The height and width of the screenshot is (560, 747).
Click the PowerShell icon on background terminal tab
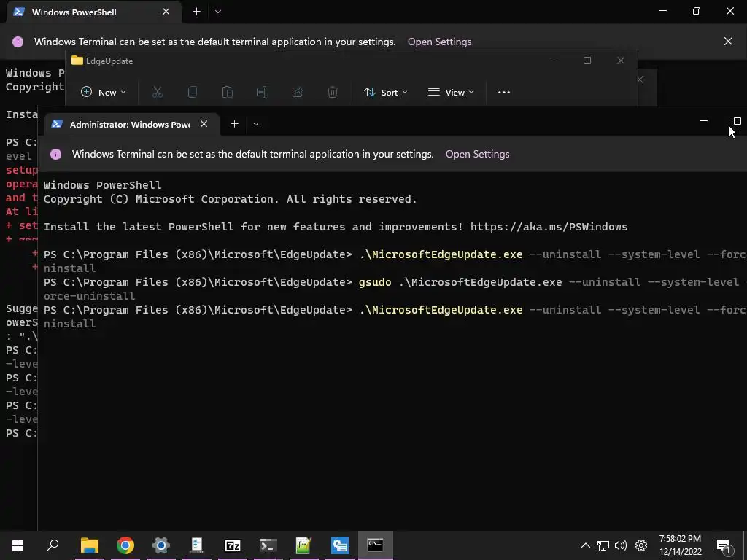tap(18, 12)
